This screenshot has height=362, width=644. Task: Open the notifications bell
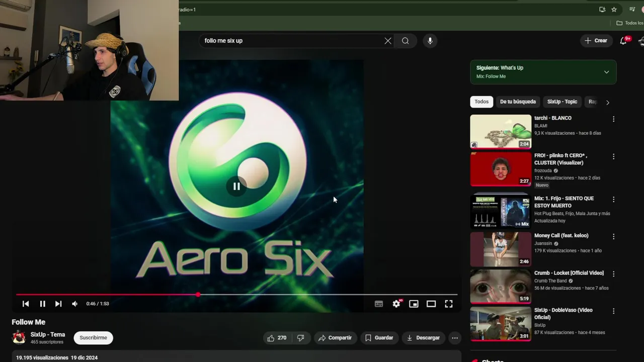623,41
